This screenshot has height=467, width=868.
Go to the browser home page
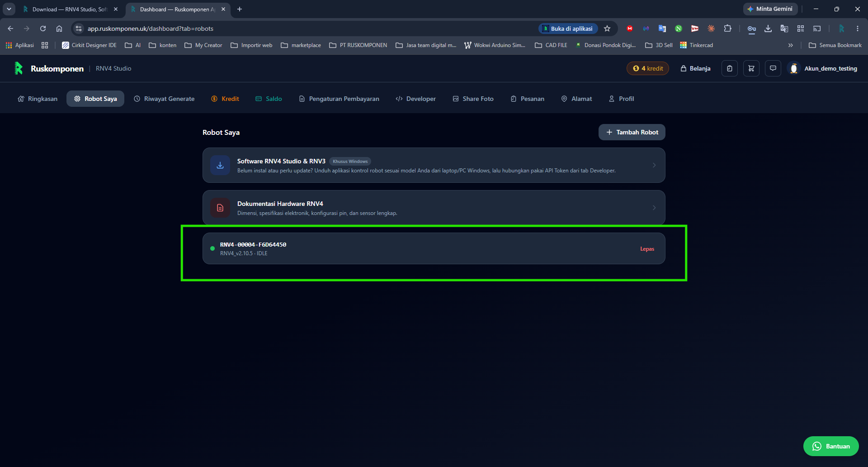tap(59, 29)
